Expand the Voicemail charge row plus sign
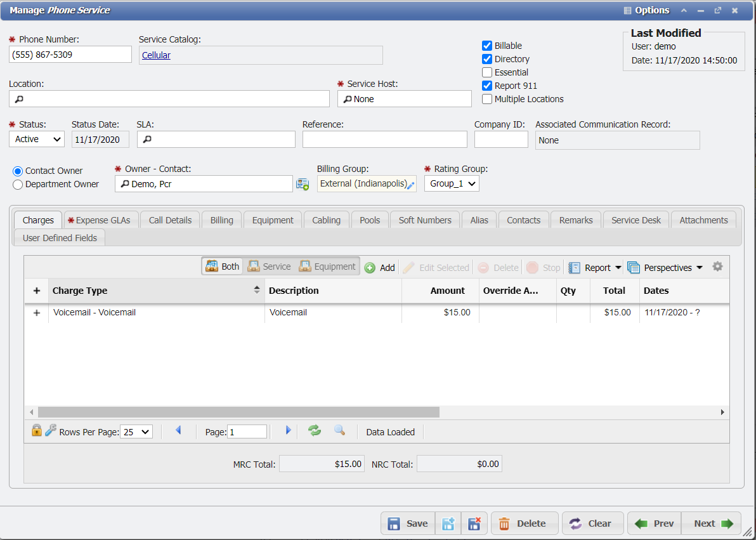Viewport: 756px width, 540px height. [x=36, y=312]
